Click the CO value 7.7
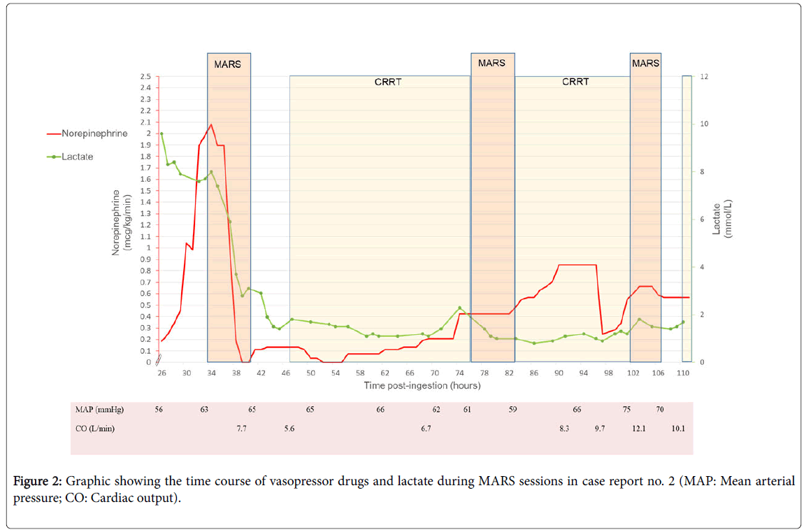This screenshot has width=804, height=532. (241, 429)
